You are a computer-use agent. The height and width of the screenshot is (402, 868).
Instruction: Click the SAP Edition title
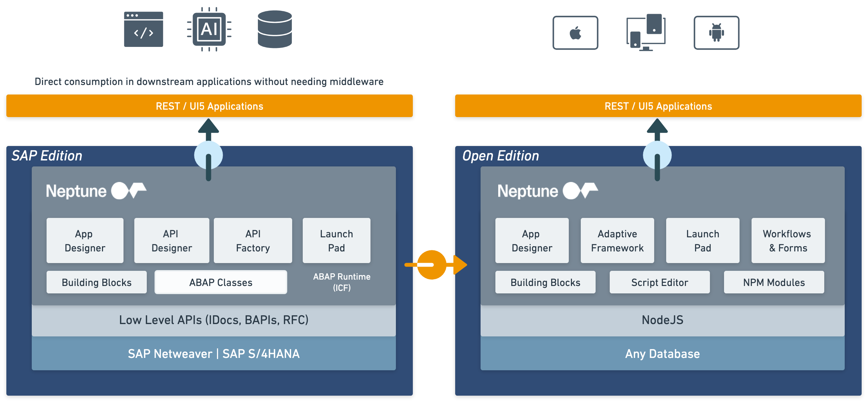(47, 156)
